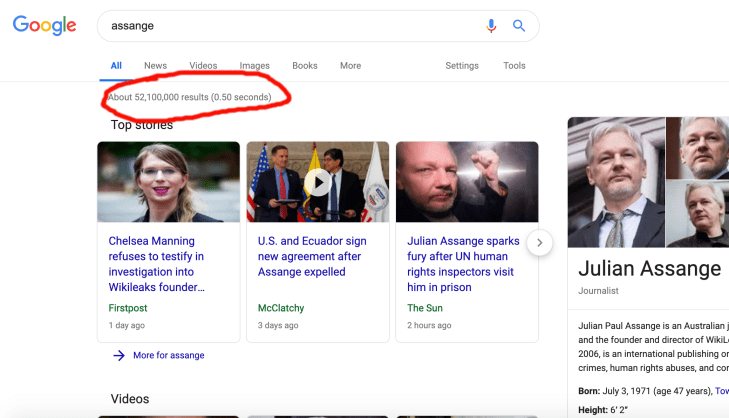Image resolution: width=729 pixels, height=418 pixels.
Task: Click the Firstpost source label
Action: (128, 308)
